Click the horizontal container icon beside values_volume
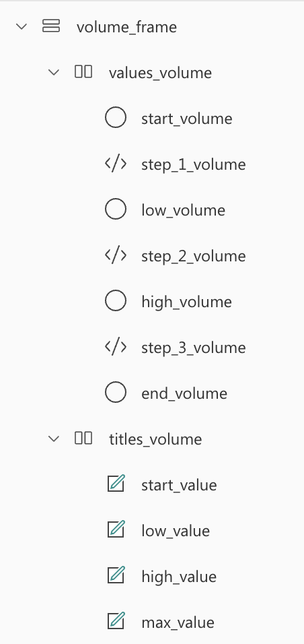This screenshot has height=644, width=304. [83, 71]
